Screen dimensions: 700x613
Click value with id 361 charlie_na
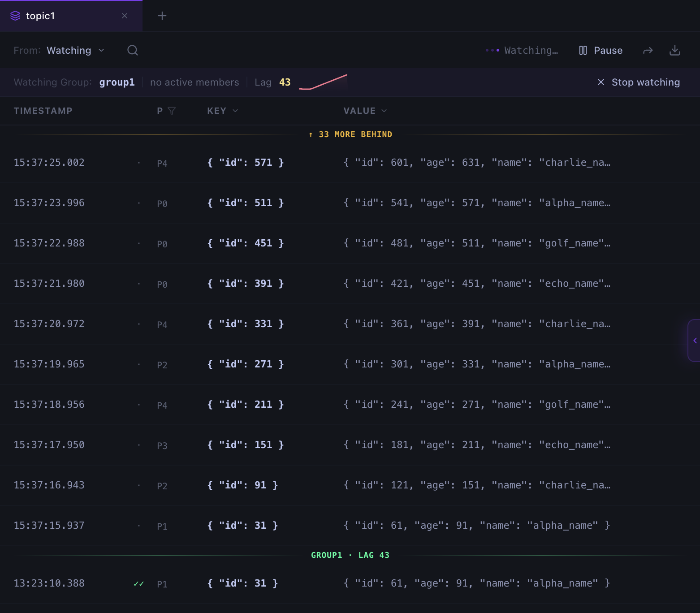pyautogui.click(x=477, y=324)
